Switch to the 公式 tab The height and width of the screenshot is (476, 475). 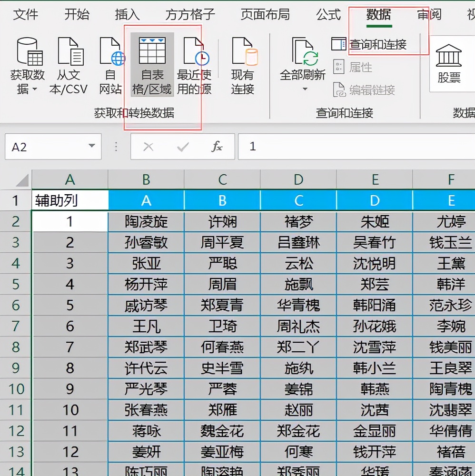pos(328,15)
